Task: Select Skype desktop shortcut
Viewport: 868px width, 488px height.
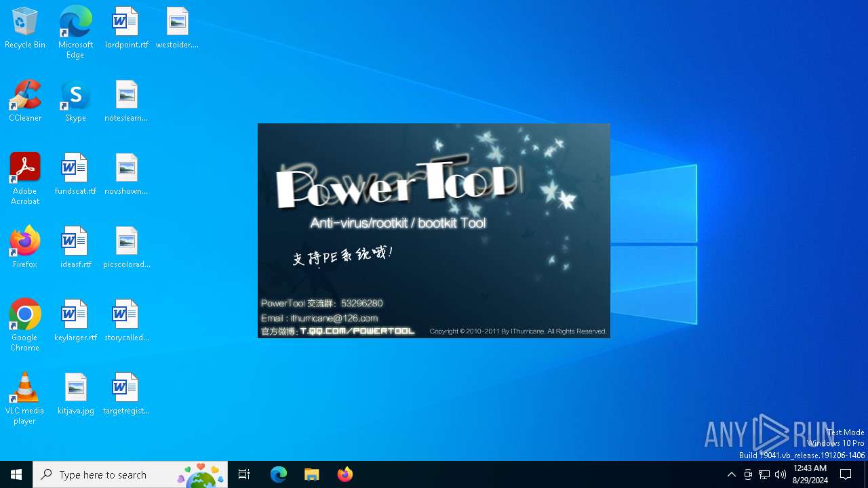Action: (x=75, y=101)
